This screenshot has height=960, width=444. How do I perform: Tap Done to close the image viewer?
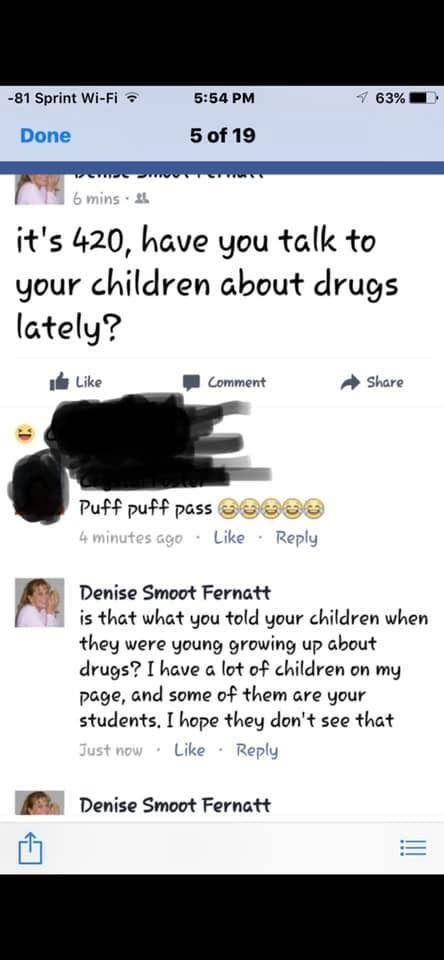45,136
